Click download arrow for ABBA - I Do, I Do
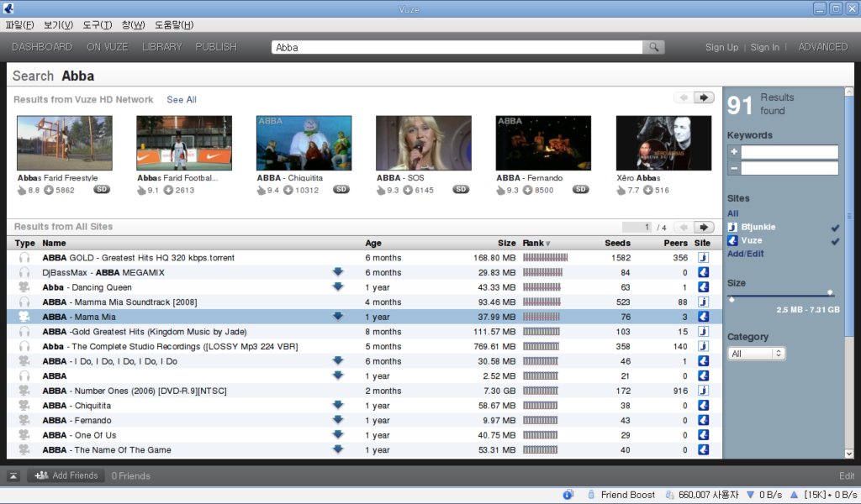 (x=338, y=361)
